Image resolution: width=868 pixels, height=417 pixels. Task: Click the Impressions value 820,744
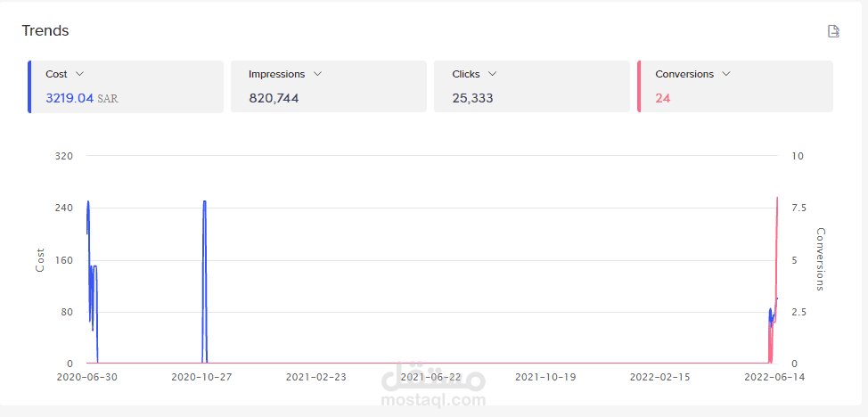[274, 98]
